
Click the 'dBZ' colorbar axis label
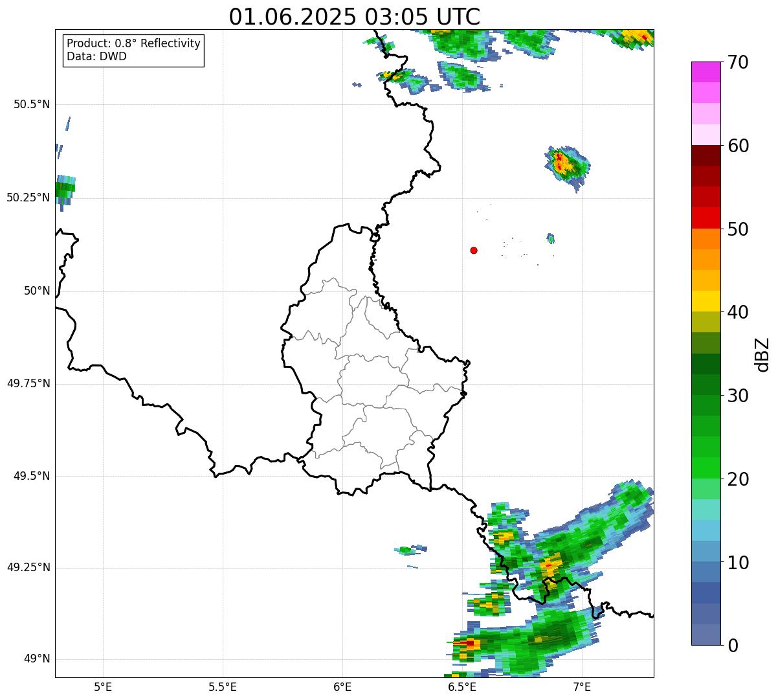tap(762, 354)
